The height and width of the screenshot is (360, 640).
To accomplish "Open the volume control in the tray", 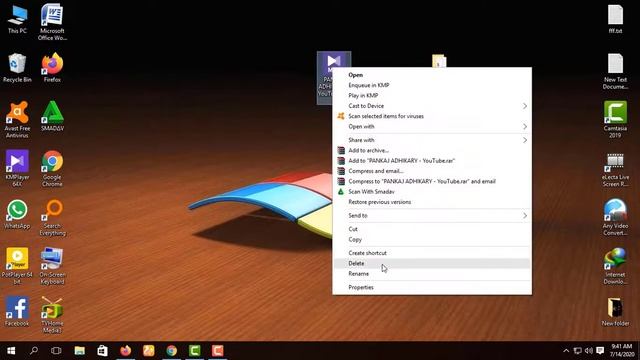I will (589, 351).
